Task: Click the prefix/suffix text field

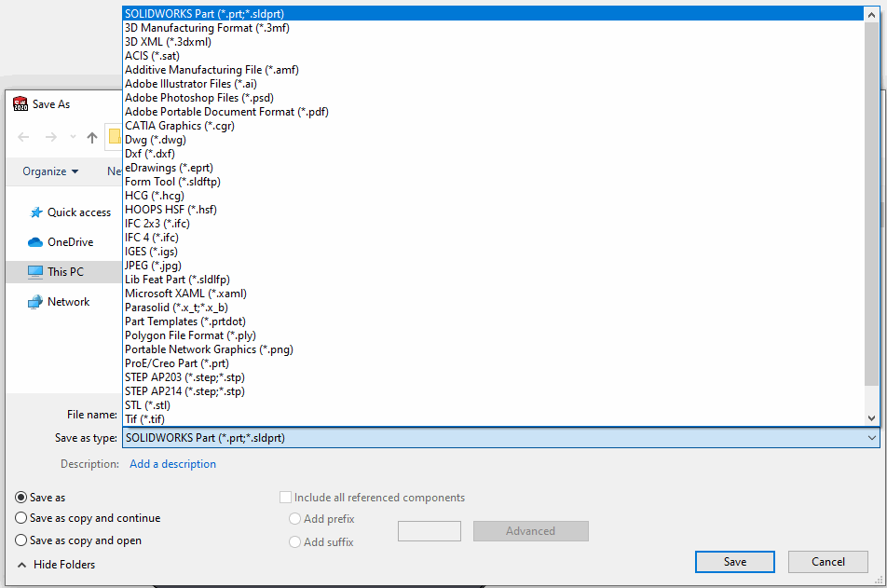Action: 430,531
